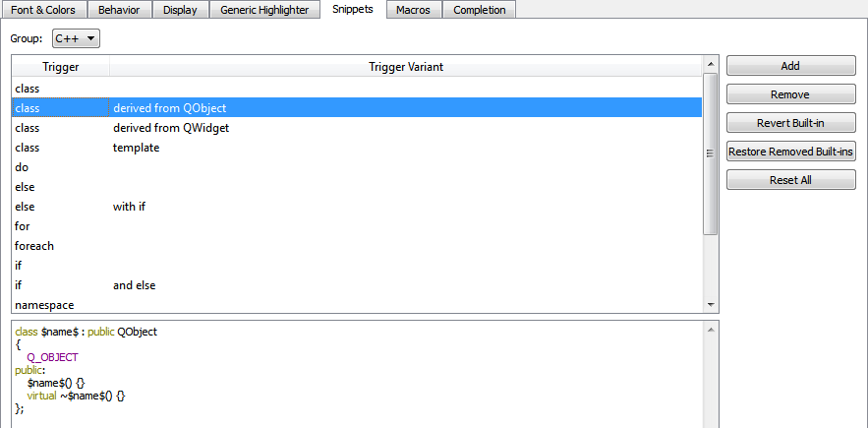Click Revert Built-in button
The height and width of the screenshot is (428, 868).
790,123
